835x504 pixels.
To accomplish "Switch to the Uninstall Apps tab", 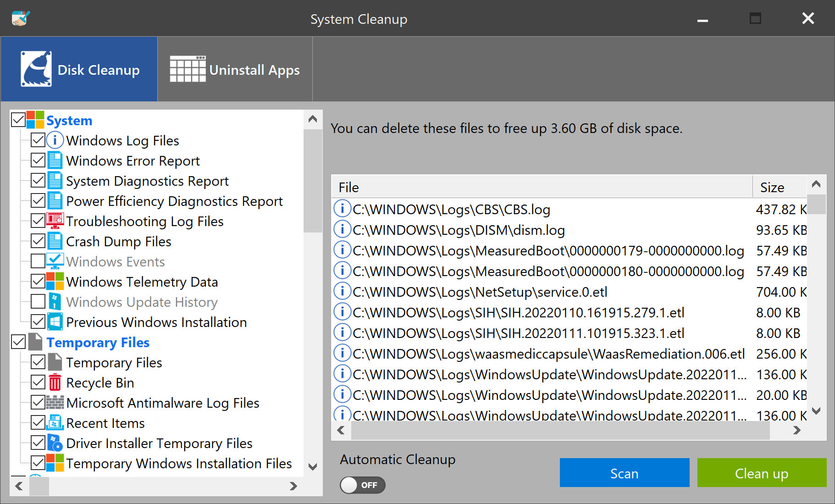I will (235, 69).
